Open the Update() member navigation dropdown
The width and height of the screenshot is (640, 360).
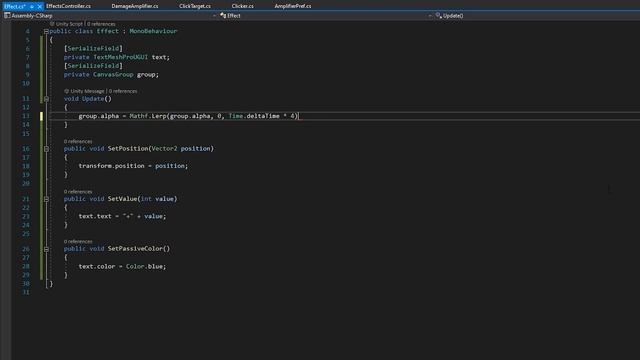(x=537, y=16)
